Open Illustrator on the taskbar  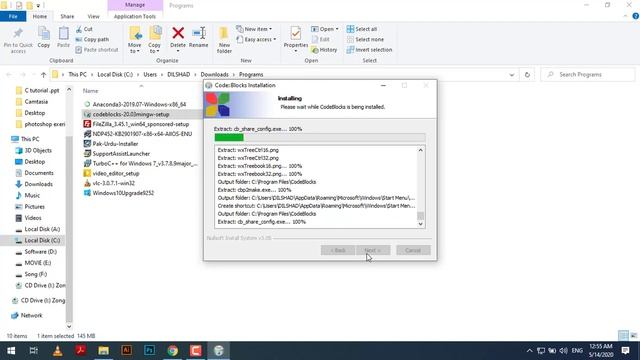pyautogui.click(x=127, y=351)
